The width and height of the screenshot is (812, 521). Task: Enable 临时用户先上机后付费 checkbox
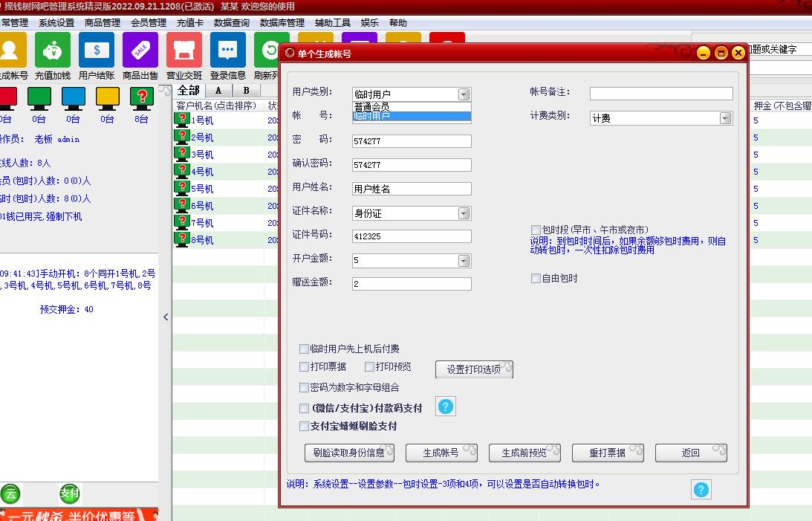pos(304,349)
